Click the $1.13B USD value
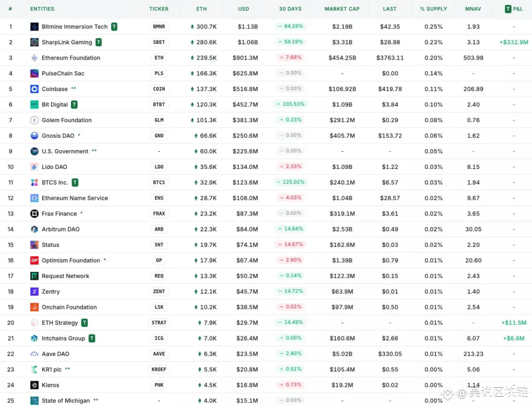 click(x=248, y=27)
